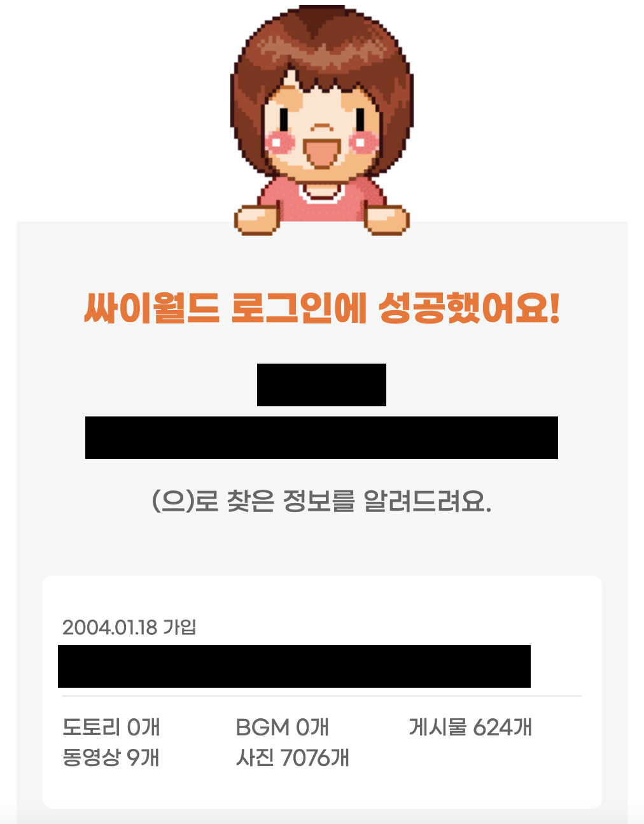Select the orange 싸이월드 로그인에 성공했어요! headline
Viewport: 644px width, 824px height.
click(322, 308)
